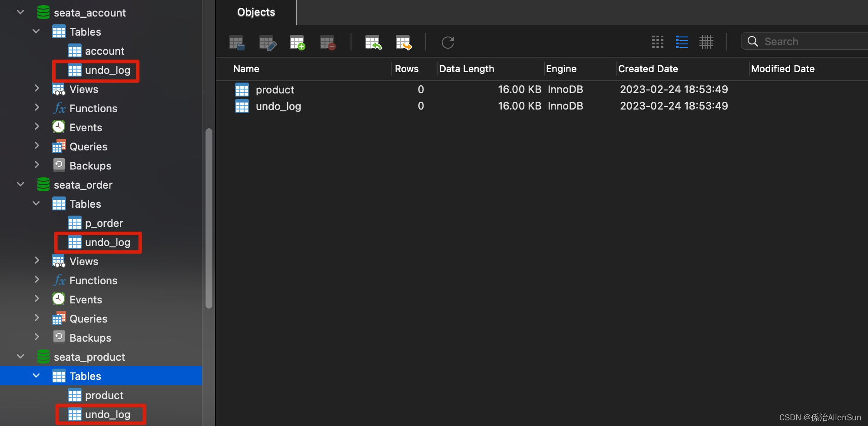Switch to detail table view mode

tap(706, 42)
